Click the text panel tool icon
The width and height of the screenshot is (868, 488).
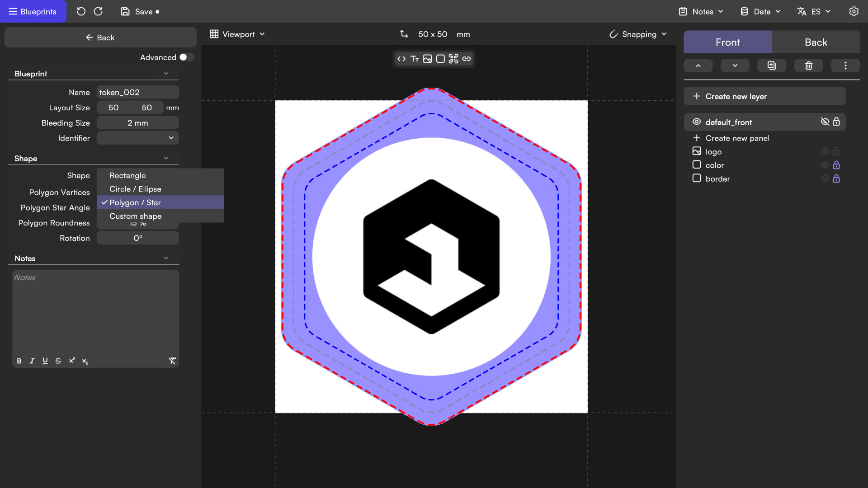pyautogui.click(x=414, y=59)
